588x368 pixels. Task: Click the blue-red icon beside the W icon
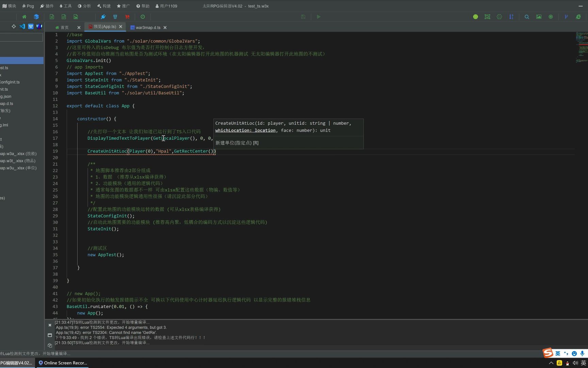point(39,26)
